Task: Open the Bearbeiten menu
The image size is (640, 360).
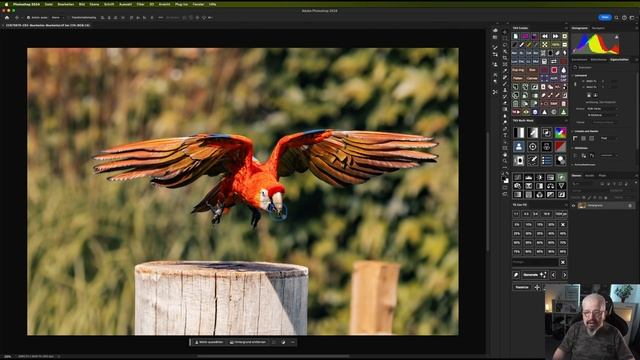Action: pos(66,4)
